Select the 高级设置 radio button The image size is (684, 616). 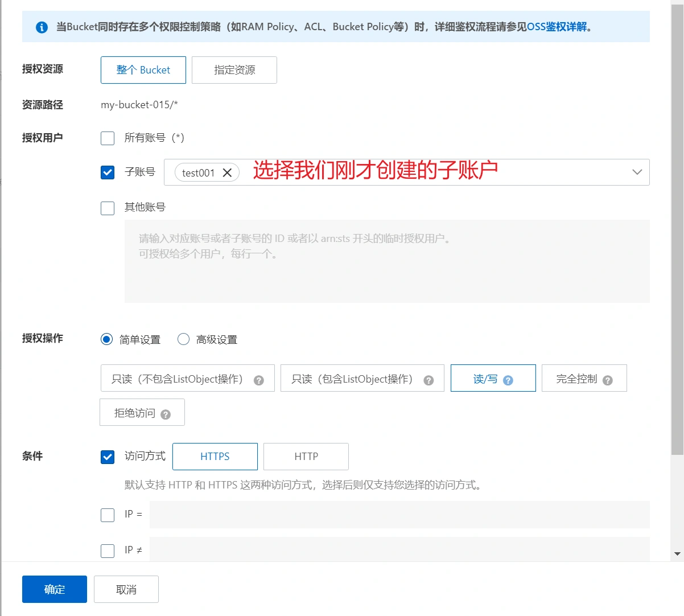(183, 339)
